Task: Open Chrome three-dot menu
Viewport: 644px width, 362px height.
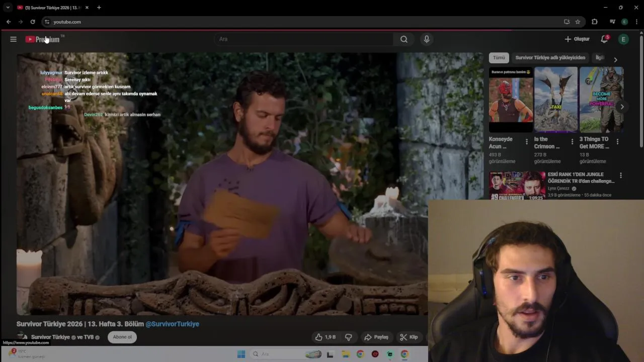Action: 637,22
